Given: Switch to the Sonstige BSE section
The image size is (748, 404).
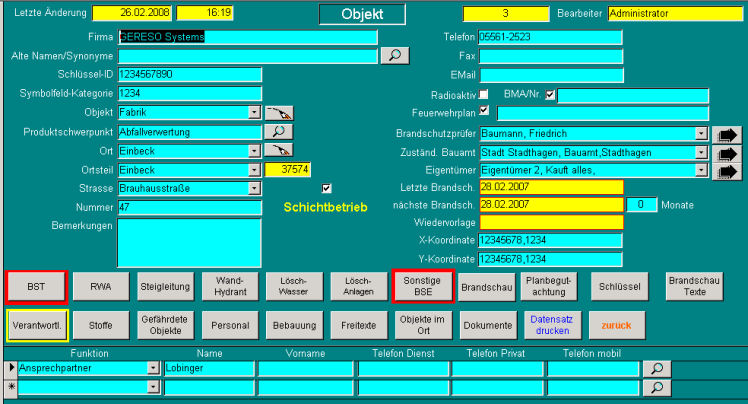Looking at the screenshot, I should pos(422,286).
